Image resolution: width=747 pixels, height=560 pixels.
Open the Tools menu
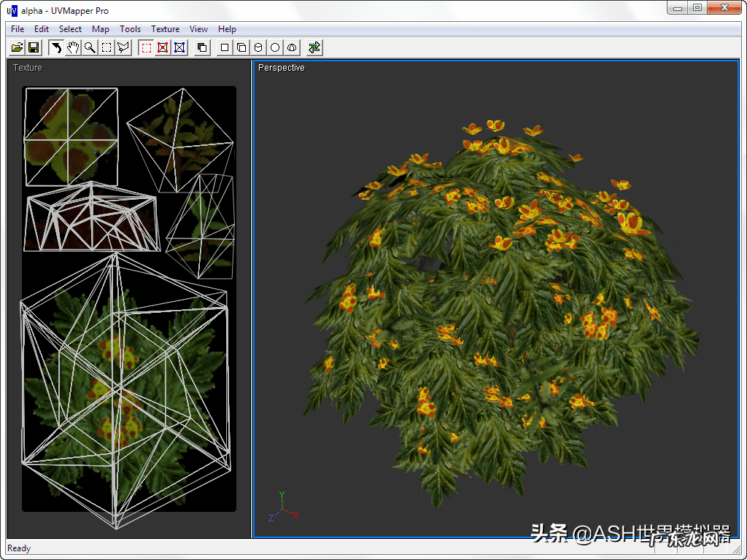[x=130, y=29]
